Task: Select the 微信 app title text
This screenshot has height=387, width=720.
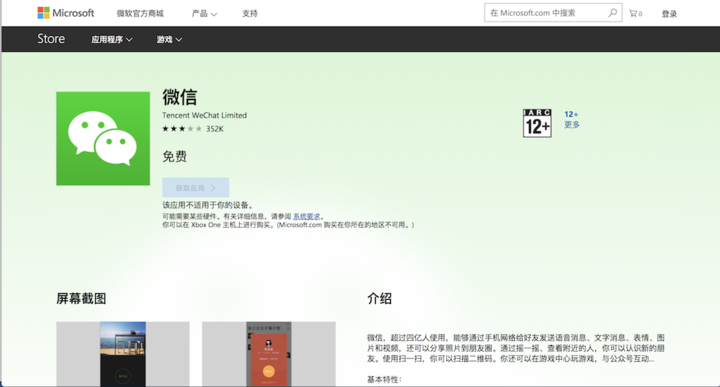Action: click(x=180, y=97)
